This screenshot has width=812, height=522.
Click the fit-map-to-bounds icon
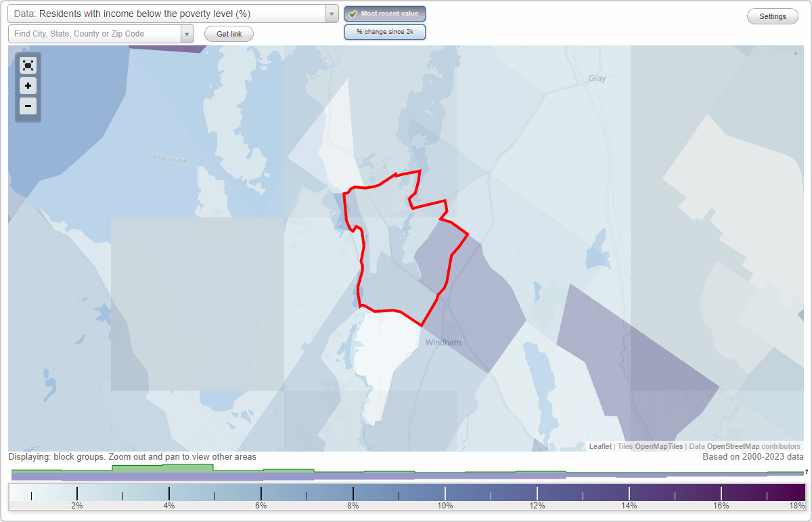[28, 65]
